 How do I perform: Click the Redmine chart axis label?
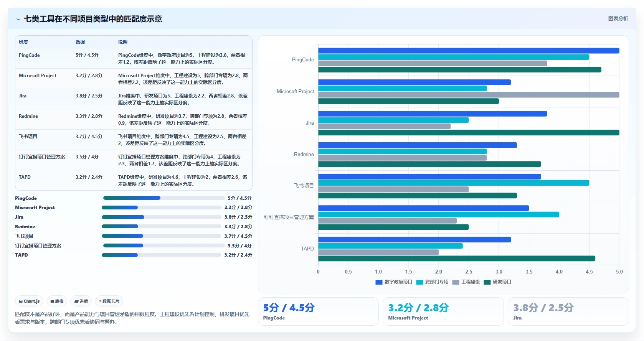tap(304, 155)
